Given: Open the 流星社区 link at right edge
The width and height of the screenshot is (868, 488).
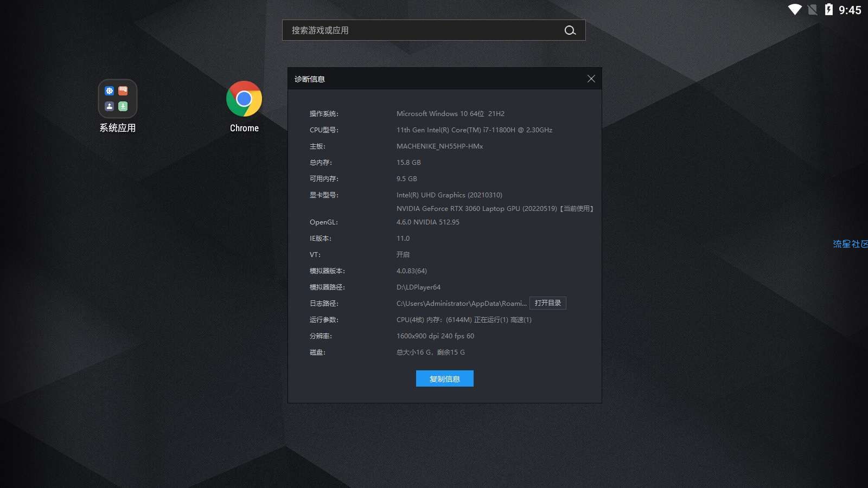Looking at the screenshot, I should coord(851,244).
